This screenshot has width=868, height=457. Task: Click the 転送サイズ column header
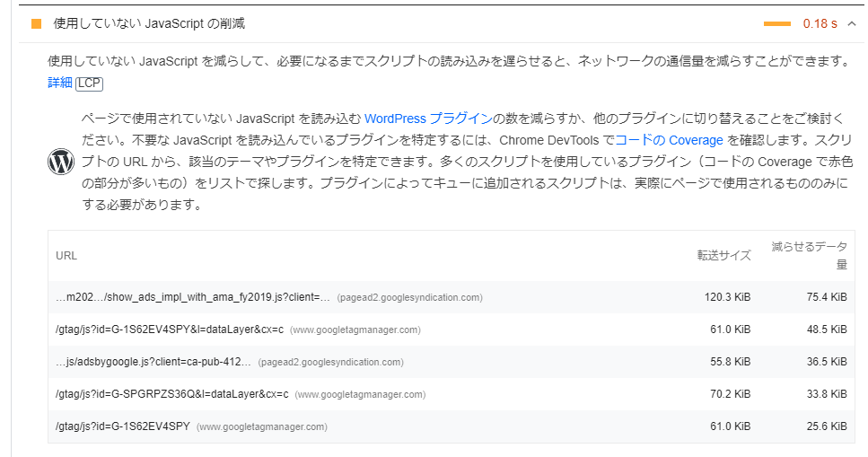coord(723,255)
